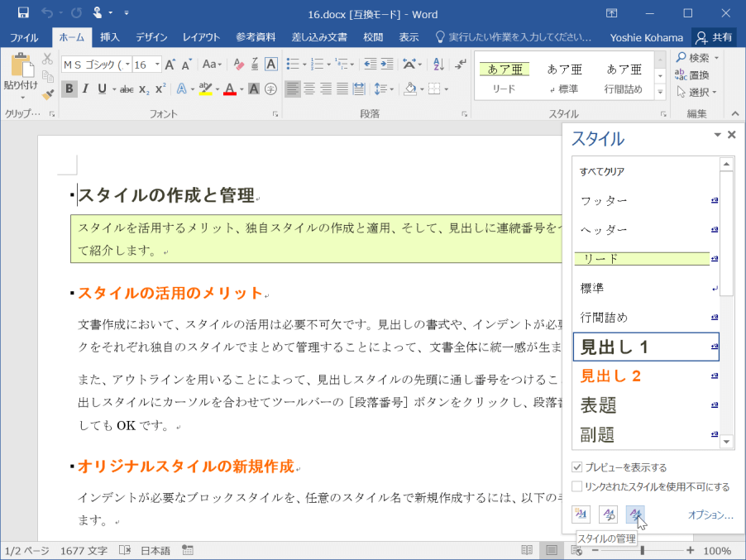Click the macro recording icon in status bar
This screenshot has width=746, height=560.
[x=188, y=550]
